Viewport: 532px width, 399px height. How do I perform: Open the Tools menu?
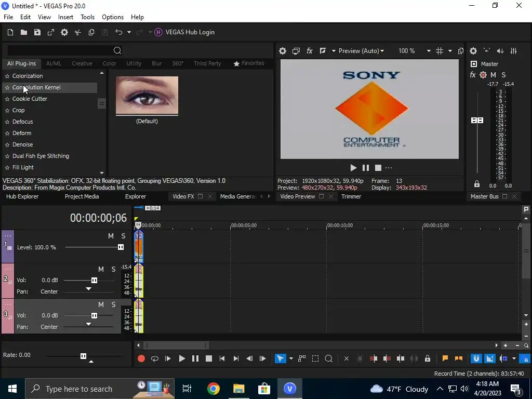click(87, 17)
